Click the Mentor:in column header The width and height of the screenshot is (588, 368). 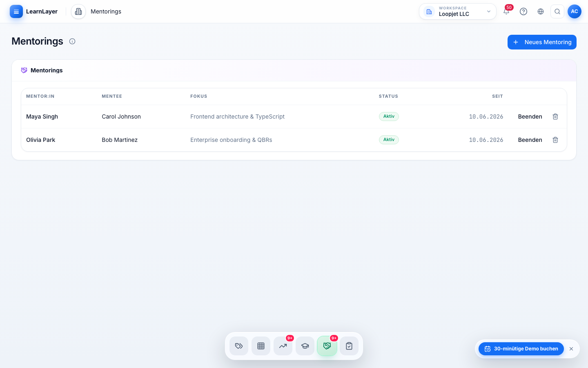coord(40,96)
